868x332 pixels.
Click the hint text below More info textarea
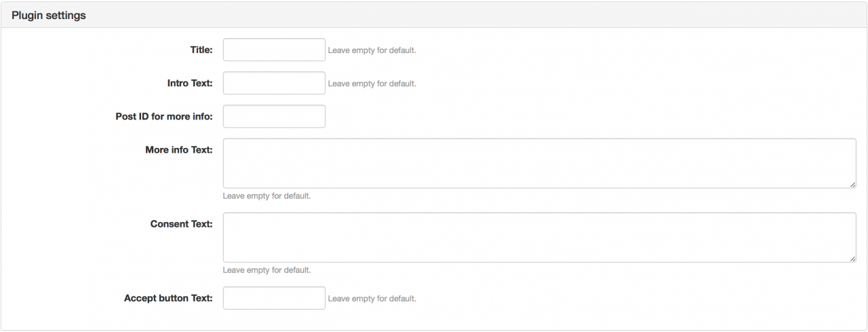coord(267,196)
